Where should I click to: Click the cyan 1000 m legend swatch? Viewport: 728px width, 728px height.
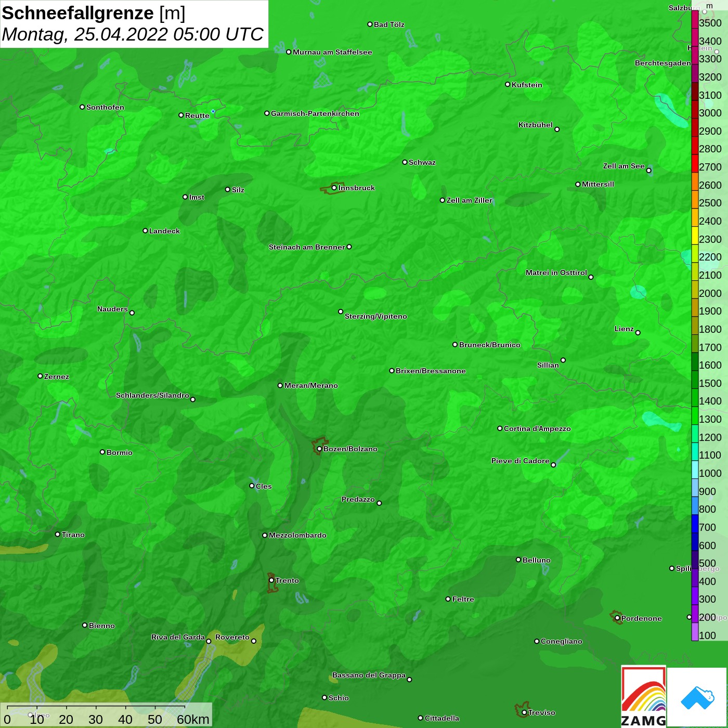click(x=695, y=469)
